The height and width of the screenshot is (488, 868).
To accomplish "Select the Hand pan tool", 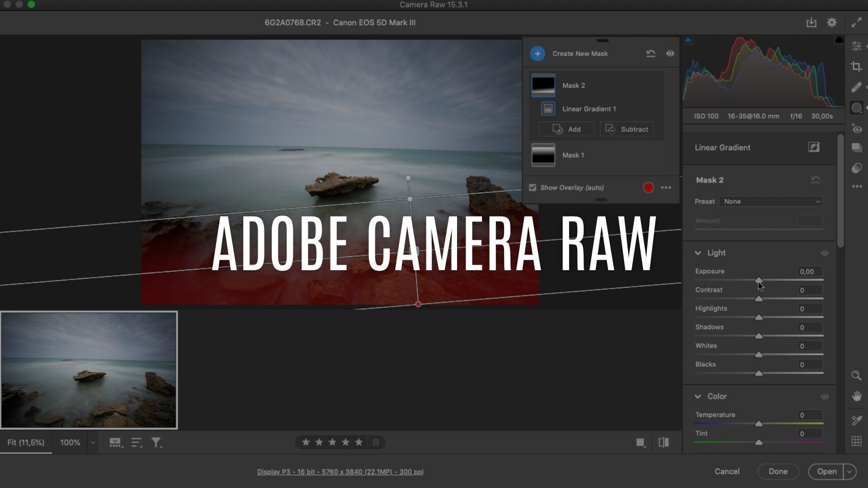I will click(856, 397).
